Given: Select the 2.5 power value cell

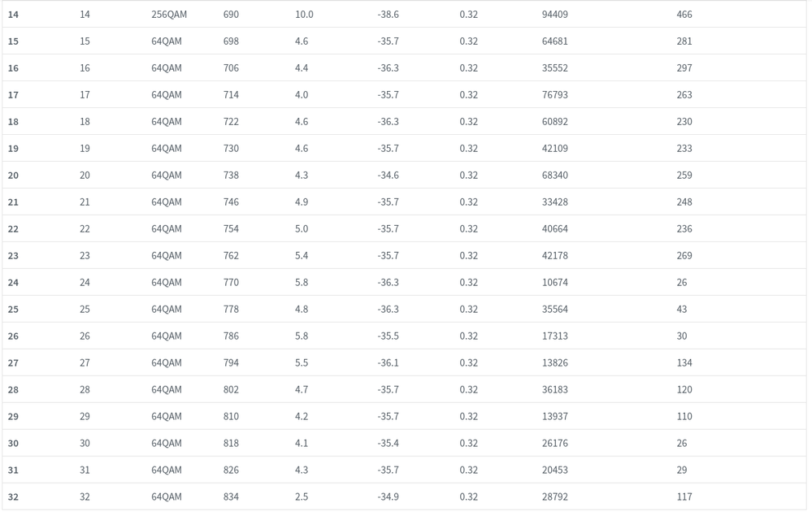Looking at the screenshot, I should (302, 497).
